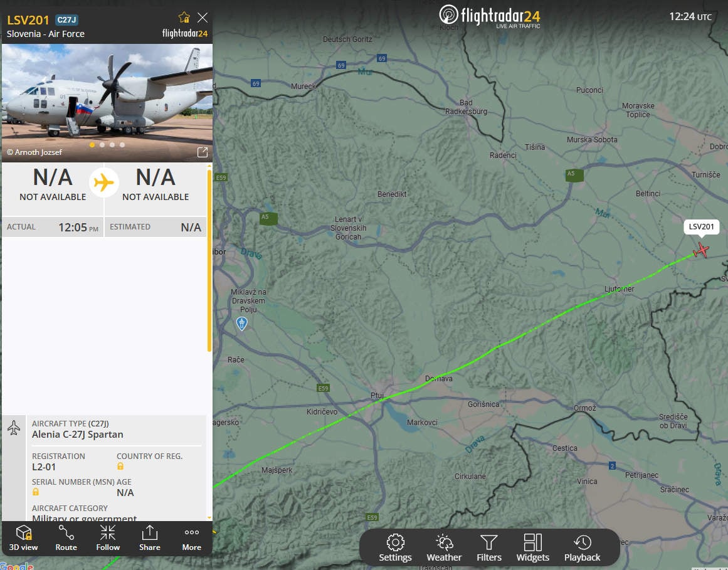Select the second photo carousel dot
This screenshot has width=728, height=570.
click(x=102, y=145)
